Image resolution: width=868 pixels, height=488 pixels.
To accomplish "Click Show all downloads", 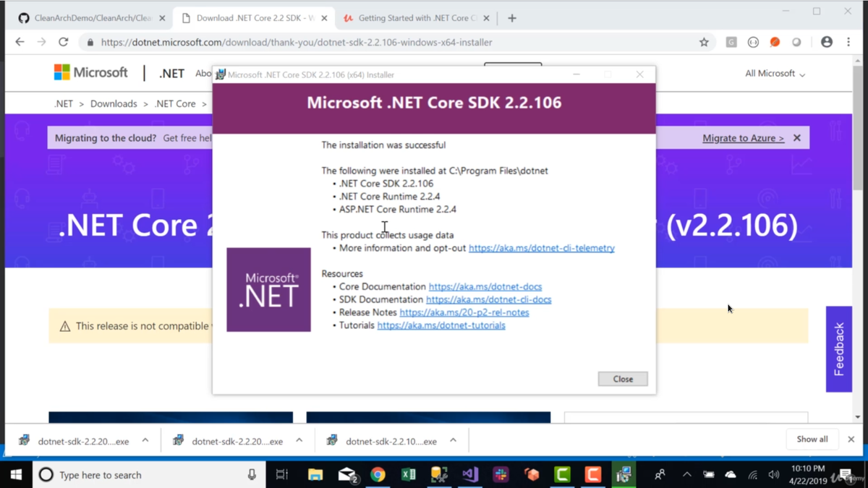I will click(x=812, y=440).
